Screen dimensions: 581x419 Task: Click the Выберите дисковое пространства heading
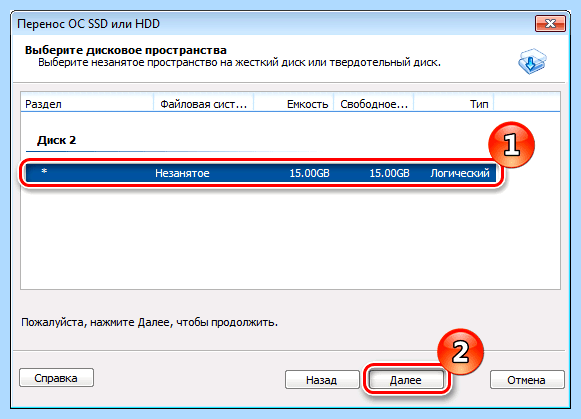(x=126, y=50)
